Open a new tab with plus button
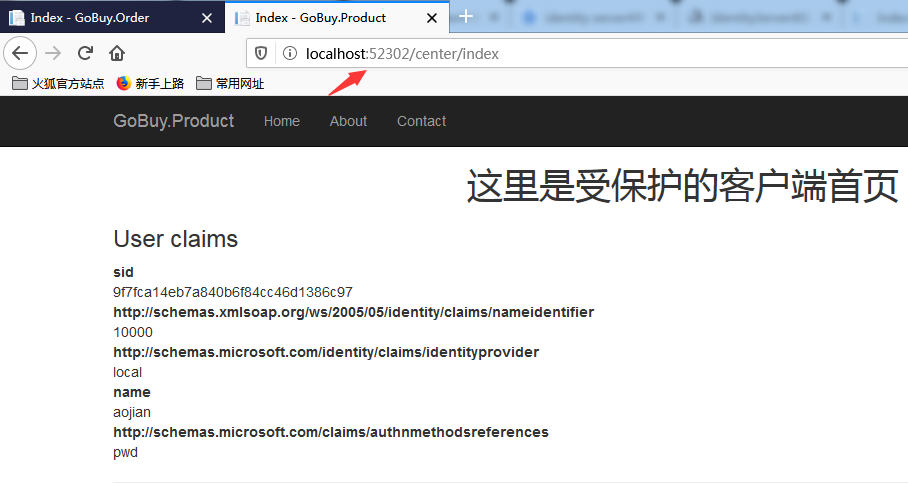The width and height of the screenshot is (908, 484). click(465, 17)
